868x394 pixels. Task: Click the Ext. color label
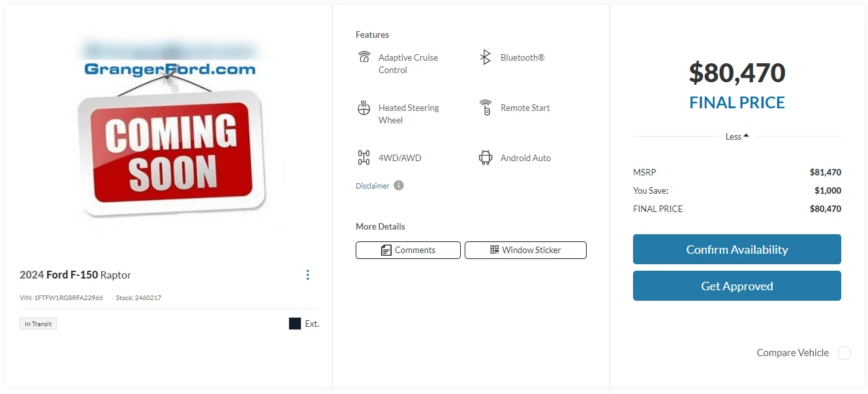click(312, 324)
